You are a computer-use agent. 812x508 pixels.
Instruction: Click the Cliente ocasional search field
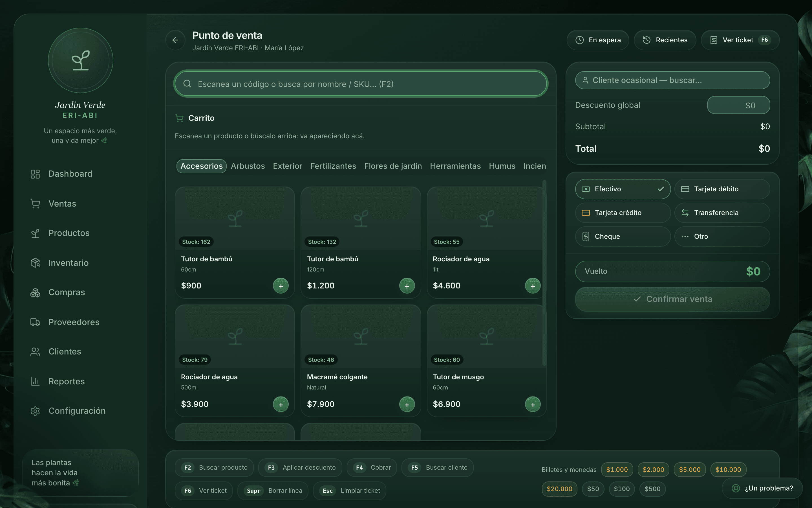[672, 80]
